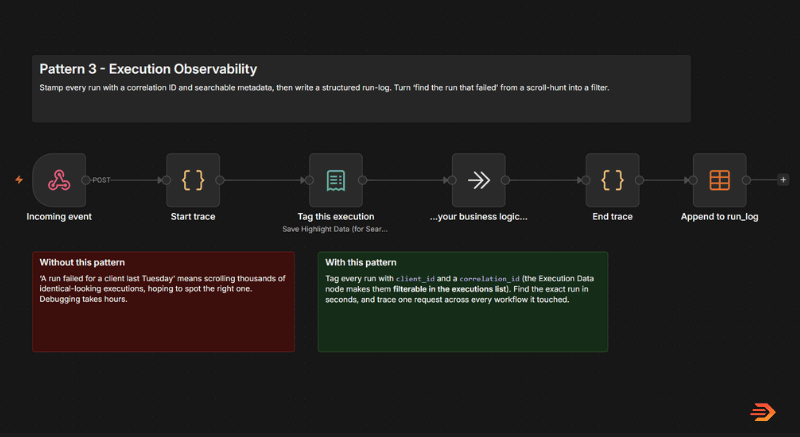The height and width of the screenshot is (437, 800).
Task: Select the Tag this execution node
Action: [x=336, y=180]
